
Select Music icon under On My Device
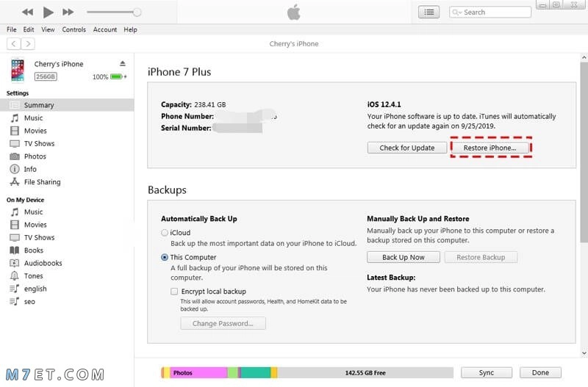15,212
